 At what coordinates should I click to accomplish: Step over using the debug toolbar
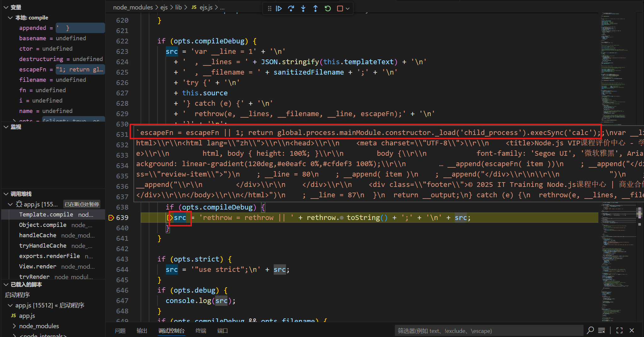click(291, 8)
